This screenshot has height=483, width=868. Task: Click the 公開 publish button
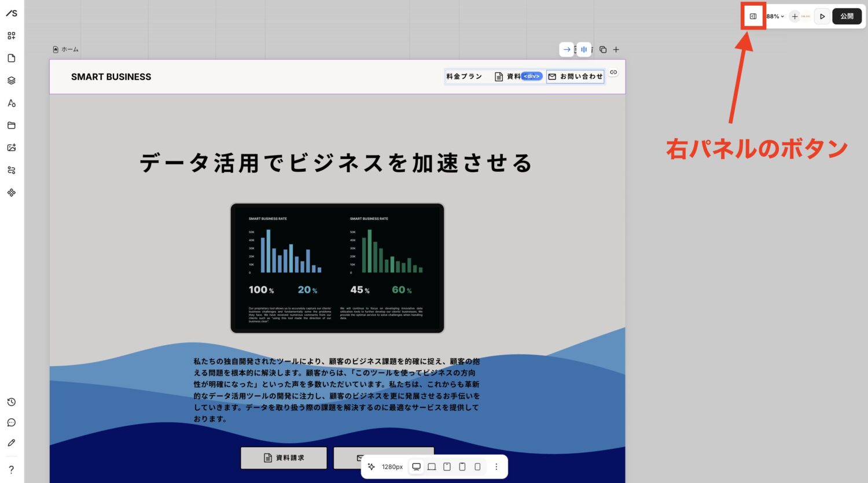point(847,16)
